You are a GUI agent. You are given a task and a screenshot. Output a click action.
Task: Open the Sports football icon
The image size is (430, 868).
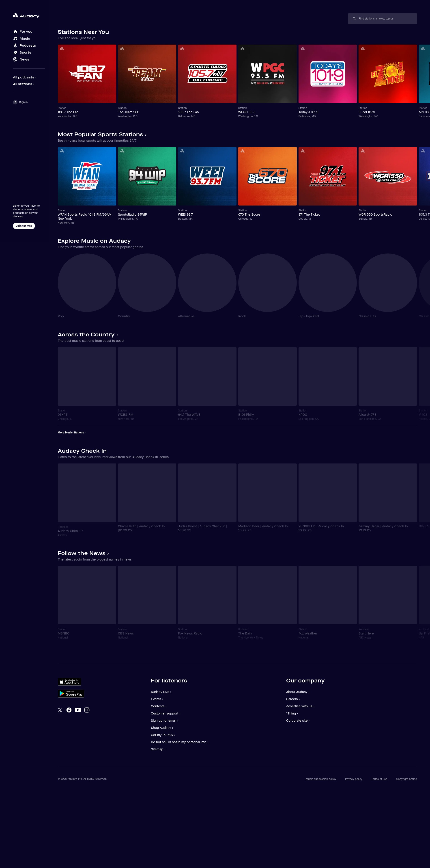click(x=15, y=53)
